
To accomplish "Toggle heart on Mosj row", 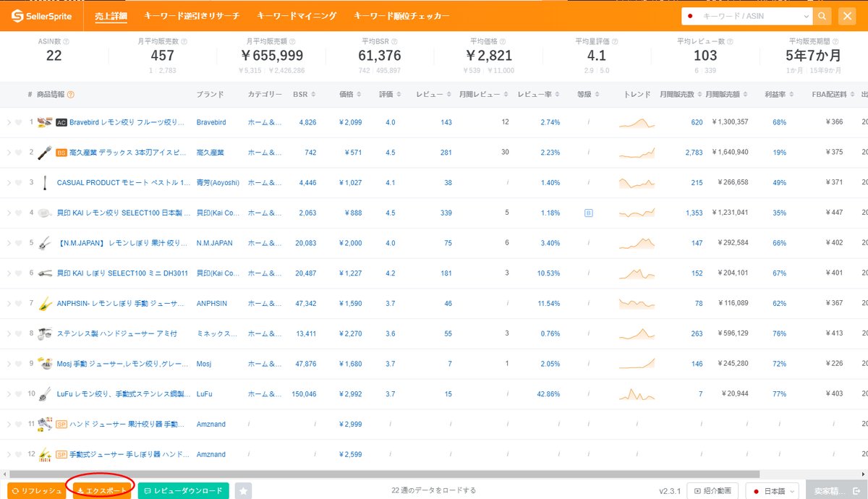I will point(19,364).
